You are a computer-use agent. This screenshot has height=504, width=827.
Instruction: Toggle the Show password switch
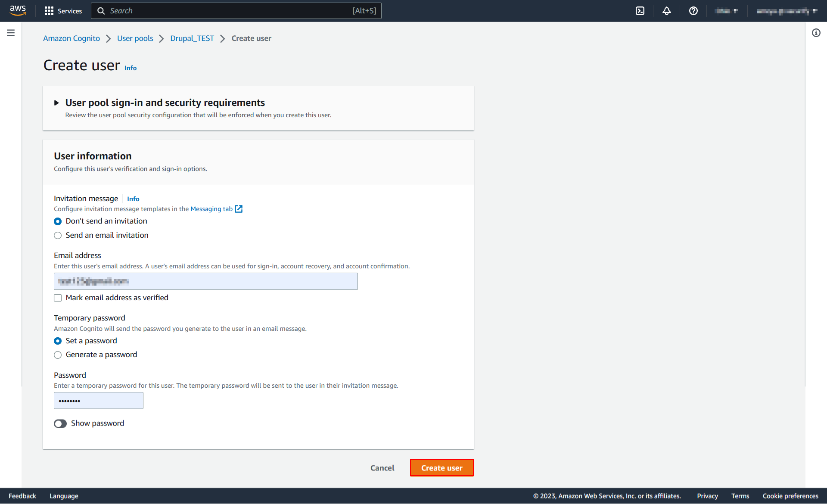click(60, 423)
